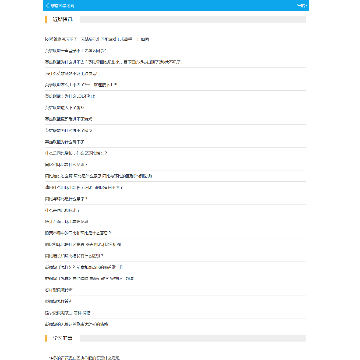Open the first question link in the list
The height and width of the screenshot is (360, 360).
(97, 39)
